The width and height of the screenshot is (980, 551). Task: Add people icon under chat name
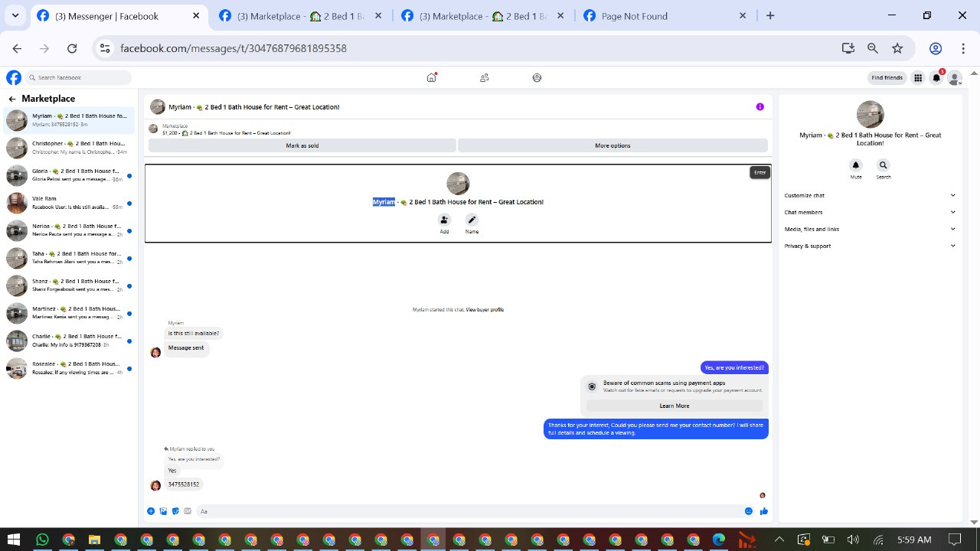point(444,220)
